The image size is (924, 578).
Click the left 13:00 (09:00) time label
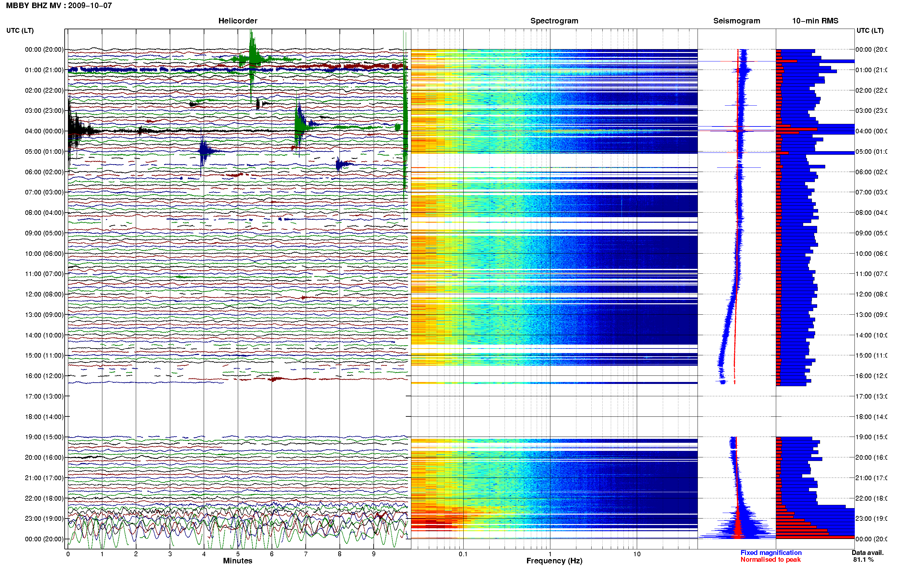point(44,315)
